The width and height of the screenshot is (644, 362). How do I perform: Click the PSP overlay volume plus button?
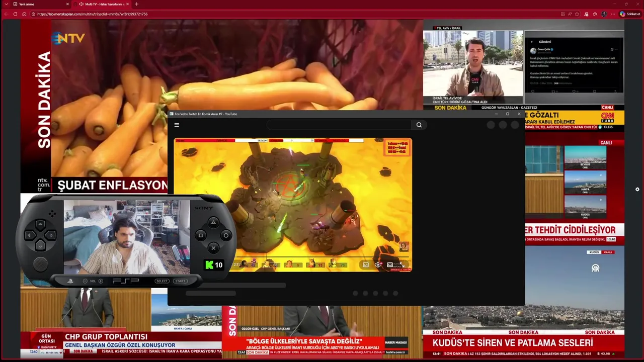[101, 281]
